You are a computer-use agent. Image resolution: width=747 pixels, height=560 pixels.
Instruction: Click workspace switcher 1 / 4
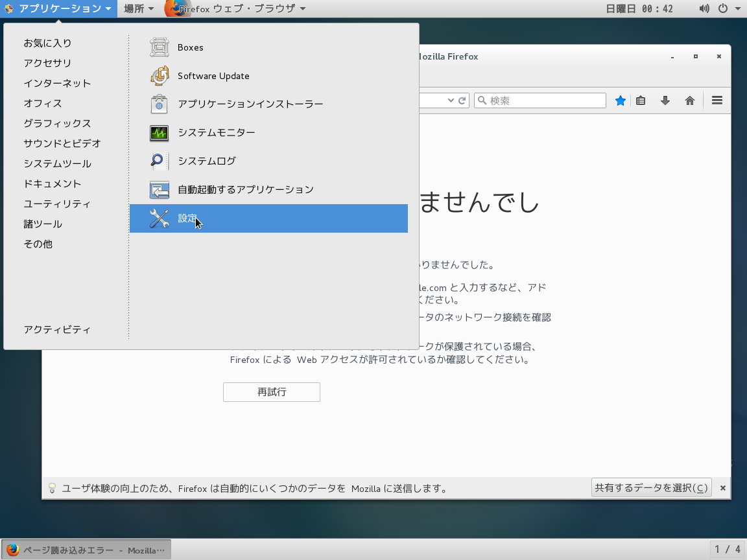click(x=728, y=550)
